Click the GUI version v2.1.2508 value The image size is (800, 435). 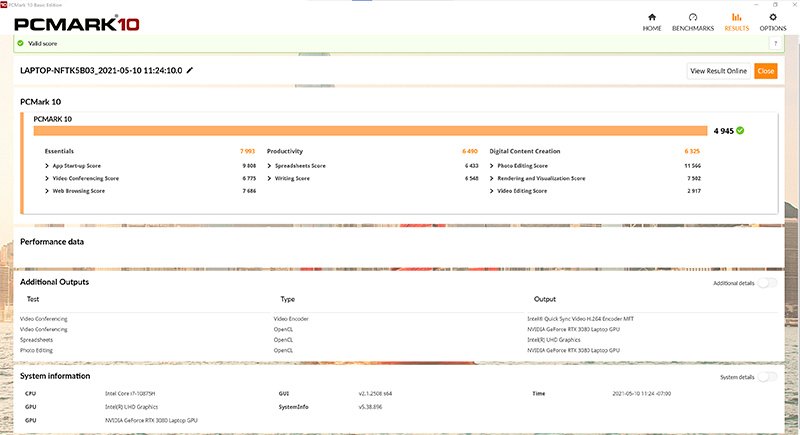[376, 394]
